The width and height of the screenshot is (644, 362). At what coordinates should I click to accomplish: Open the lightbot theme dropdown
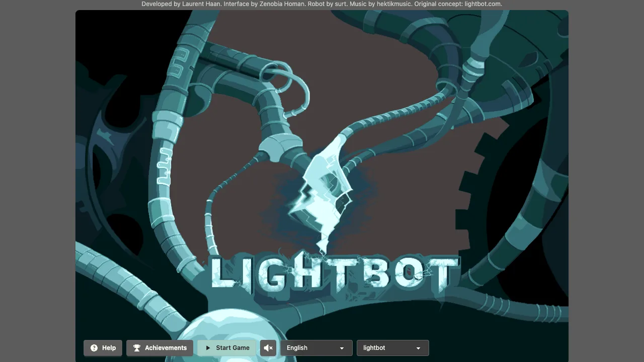tap(392, 348)
